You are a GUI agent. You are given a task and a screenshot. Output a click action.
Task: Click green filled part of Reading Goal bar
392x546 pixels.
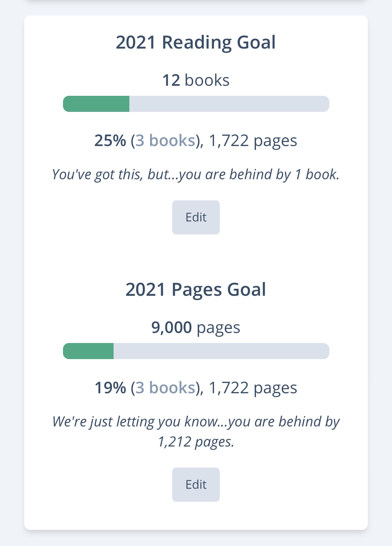96,104
